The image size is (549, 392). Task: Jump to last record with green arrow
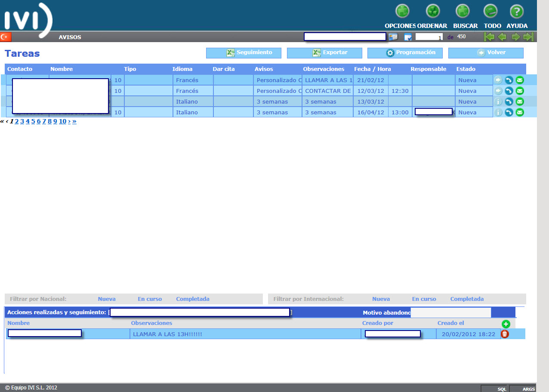(528, 37)
